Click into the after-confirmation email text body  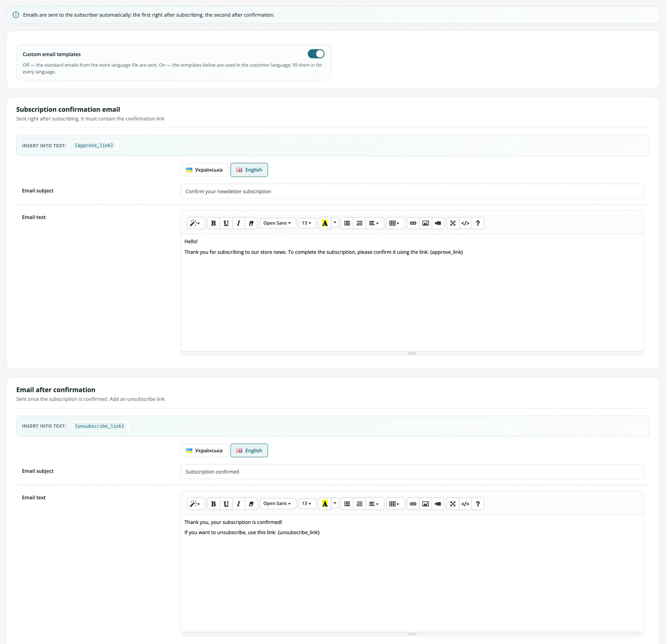(412, 573)
